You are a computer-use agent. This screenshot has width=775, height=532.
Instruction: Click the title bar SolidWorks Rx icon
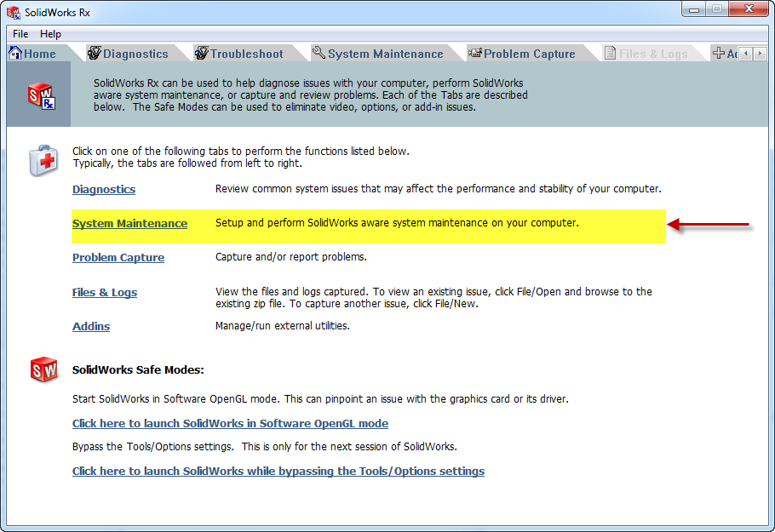[x=14, y=13]
